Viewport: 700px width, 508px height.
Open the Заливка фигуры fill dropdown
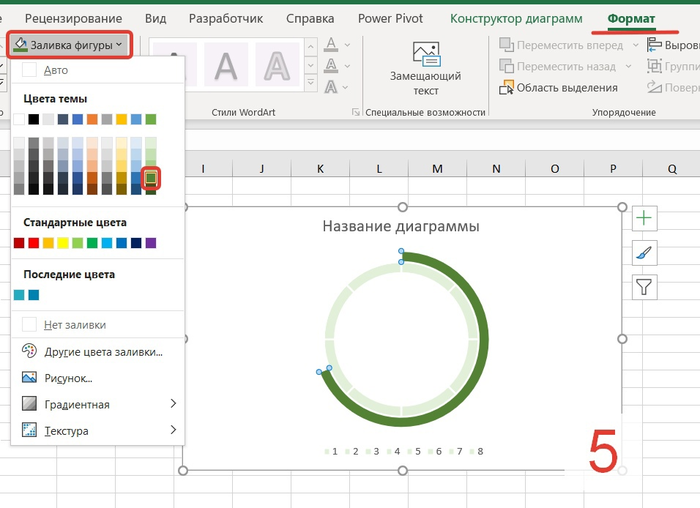pyautogui.click(x=69, y=45)
